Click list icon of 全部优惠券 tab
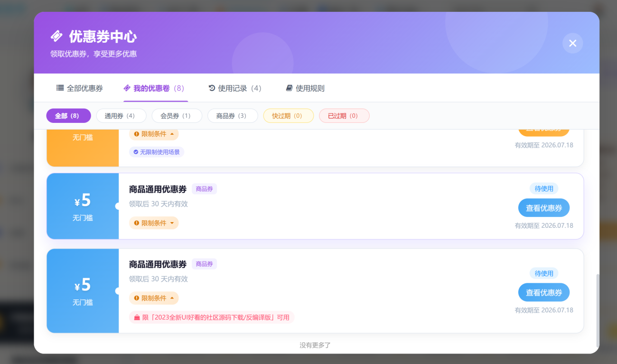Image resolution: width=617 pixels, height=364 pixels. [x=60, y=88]
